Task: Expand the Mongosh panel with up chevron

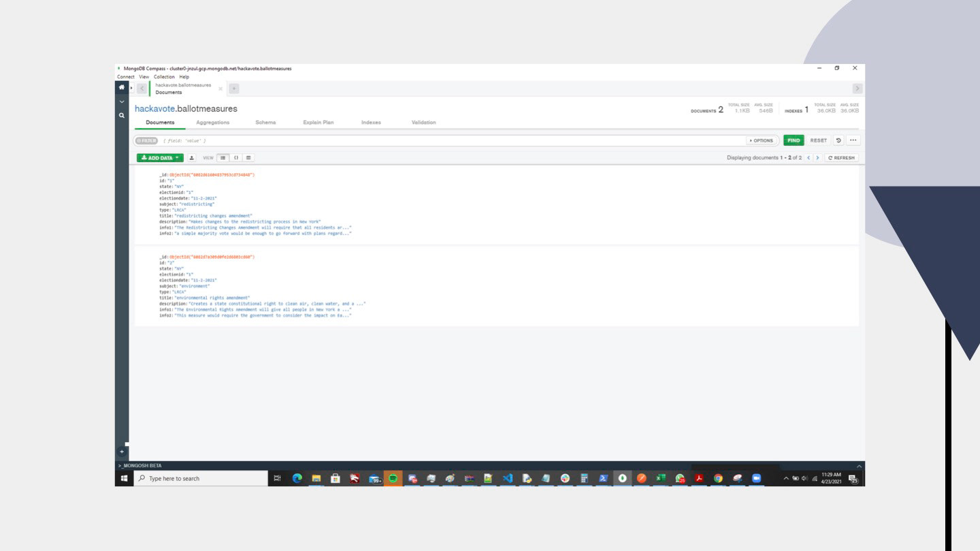Action: click(x=859, y=466)
